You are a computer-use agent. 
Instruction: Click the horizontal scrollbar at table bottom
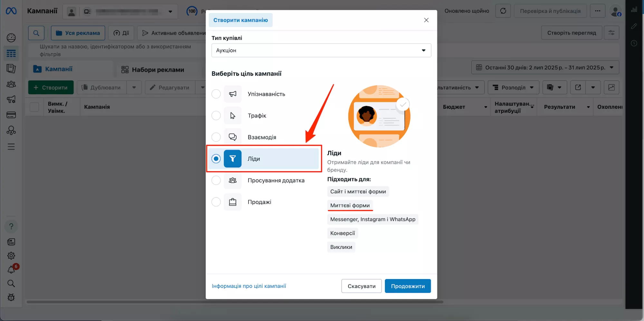(235, 302)
